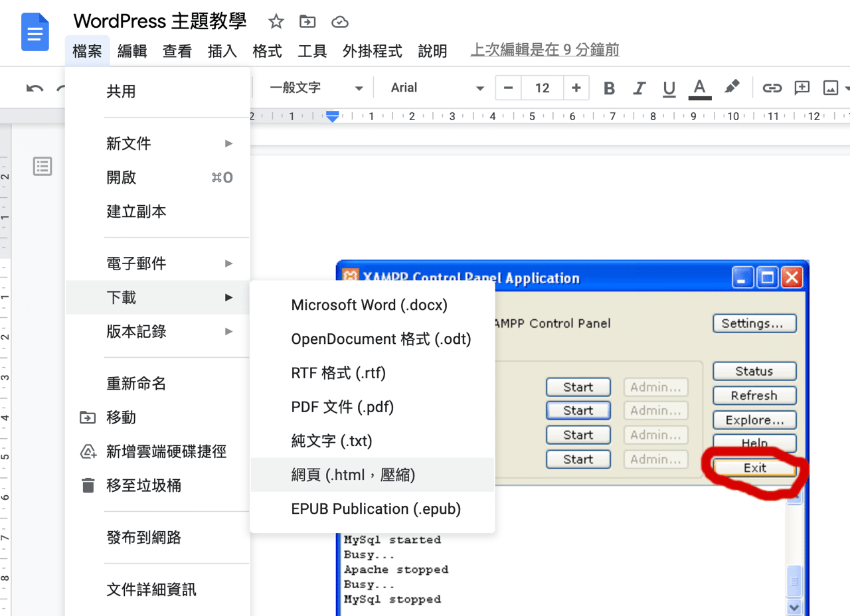Select 發布到網路 menu entry
Viewport: 850px width, 616px height.
[x=157, y=538]
